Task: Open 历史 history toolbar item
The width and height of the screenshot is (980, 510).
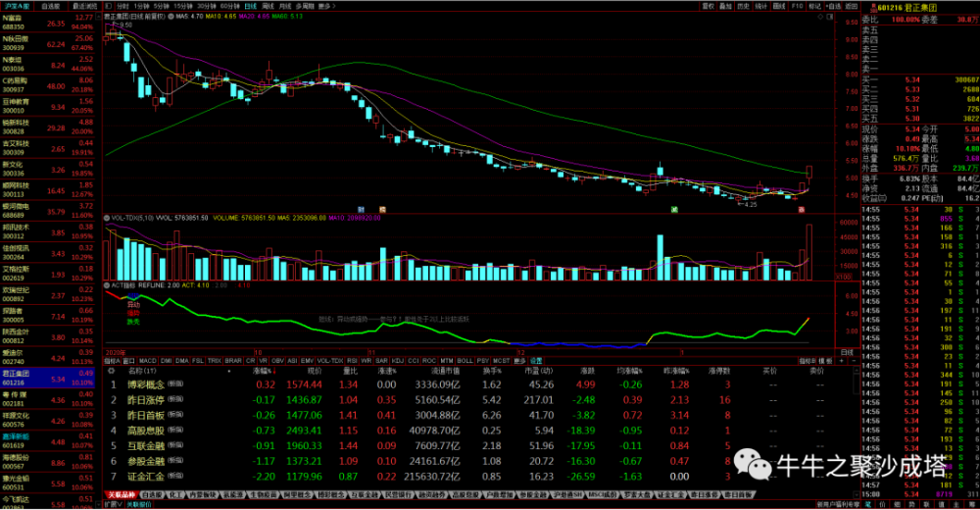Action: pyautogui.click(x=743, y=6)
